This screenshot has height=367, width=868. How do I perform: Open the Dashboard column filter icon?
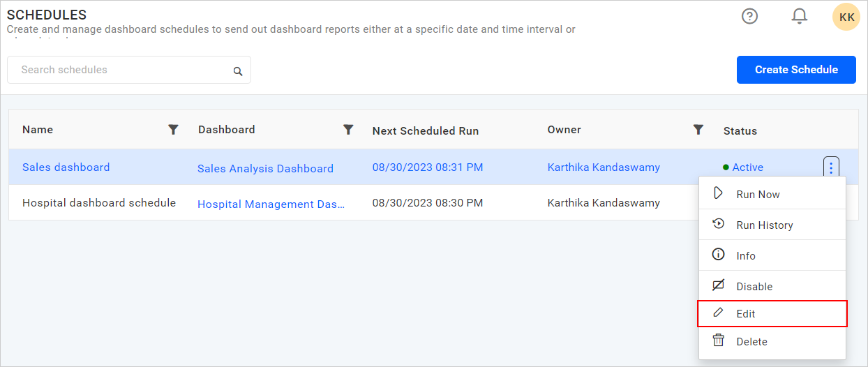coord(348,129)
